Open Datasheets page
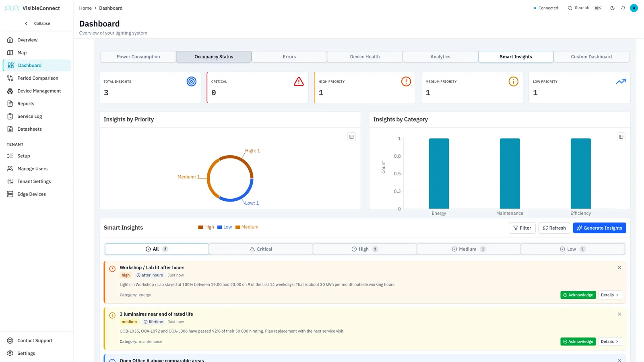644x362 pixels. point(37,129)
